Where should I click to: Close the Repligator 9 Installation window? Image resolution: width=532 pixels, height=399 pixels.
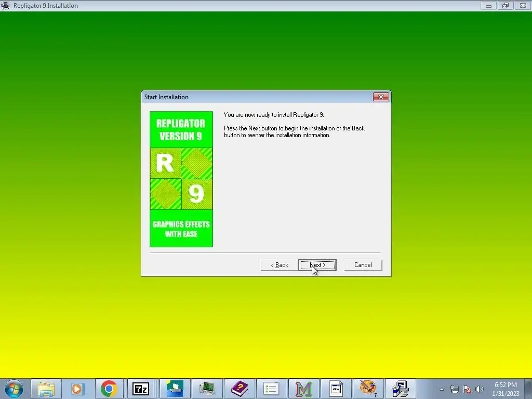(523, 5)
